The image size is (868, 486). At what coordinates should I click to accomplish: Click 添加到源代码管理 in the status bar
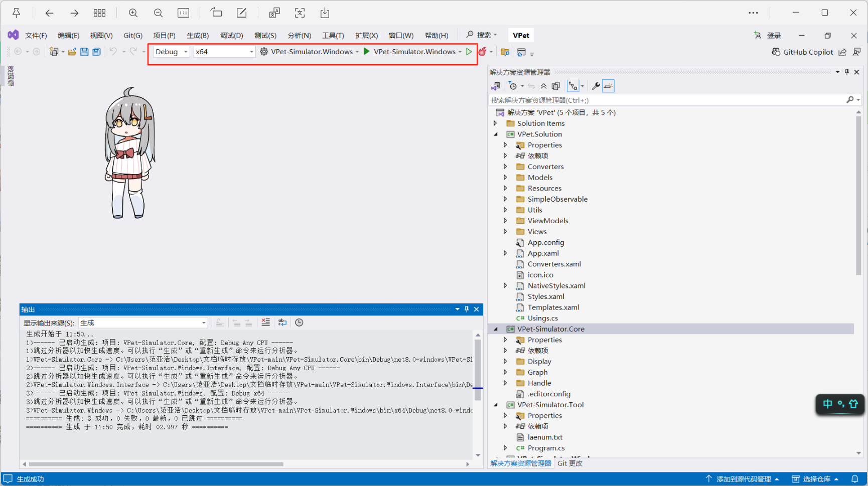(742, 479)
